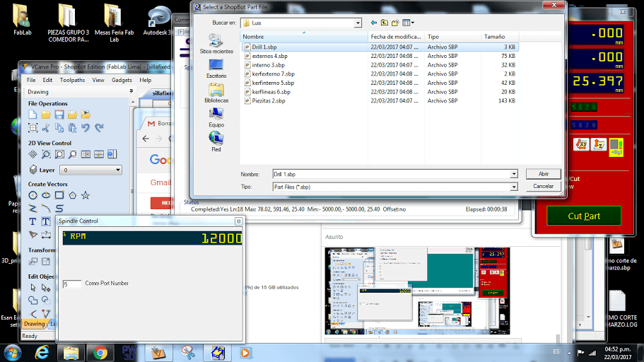Image resolution: width=644 pixels, height=362 pixels.
Task: Open the Windows Start menu
Action: tap(13, 353)
